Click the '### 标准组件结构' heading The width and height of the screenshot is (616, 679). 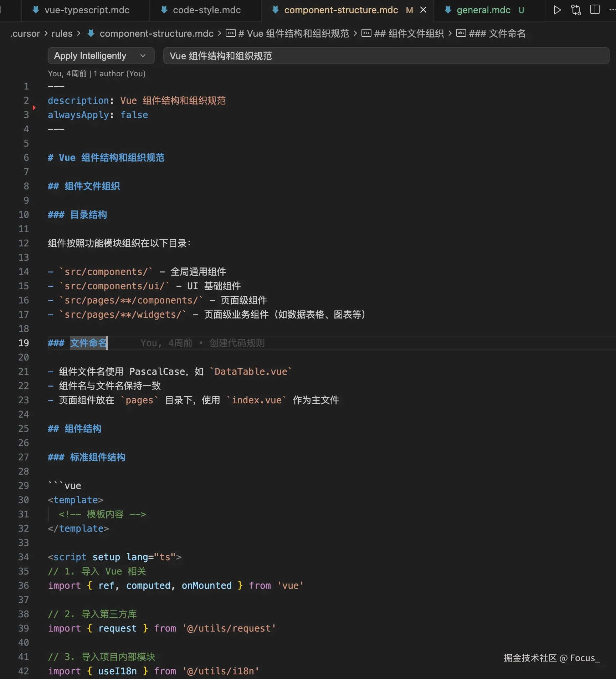pos(87,457)
